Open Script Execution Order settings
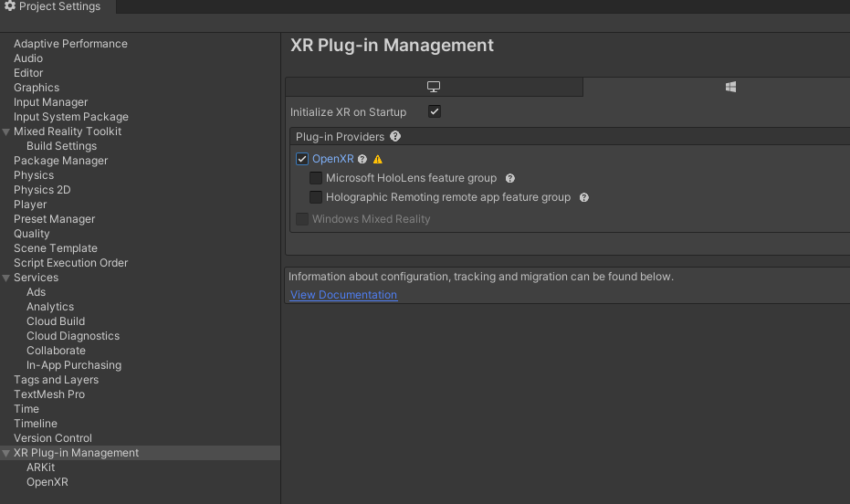The width and height of the screenshot is (850, 504). tap(70, 263)
